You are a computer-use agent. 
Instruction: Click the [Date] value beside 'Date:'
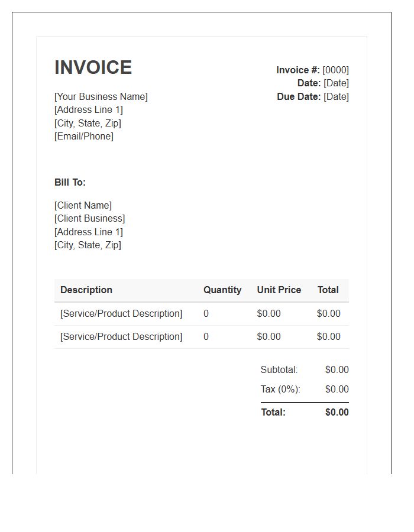[336, 83]
